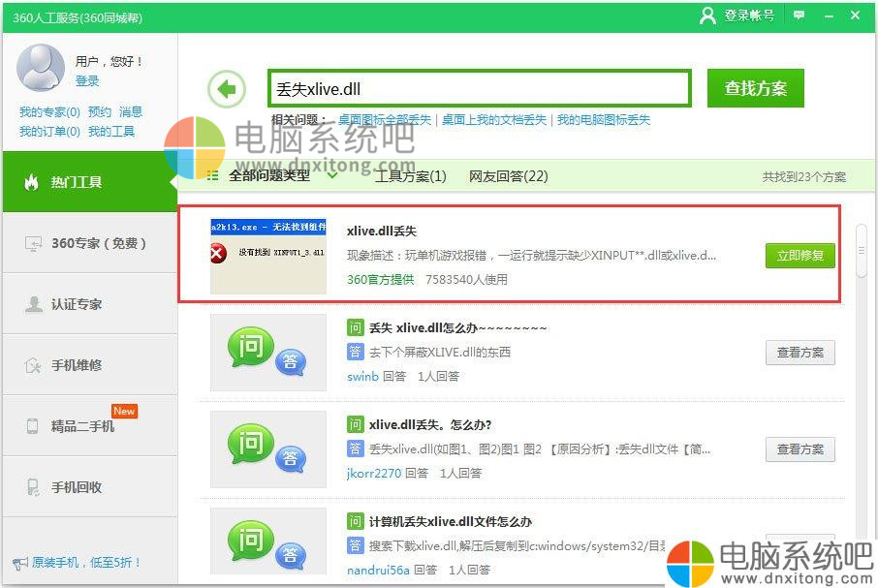
Task: Click 查看方案 for xlive.dll丢失。怎么办?
Action: tap(800, 449)
